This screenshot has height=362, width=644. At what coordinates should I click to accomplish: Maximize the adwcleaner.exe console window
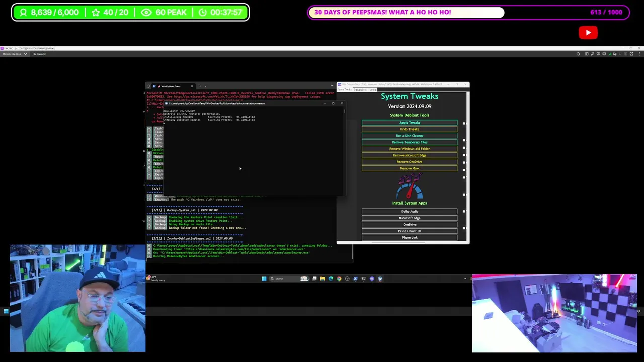(x=333, y=103)
